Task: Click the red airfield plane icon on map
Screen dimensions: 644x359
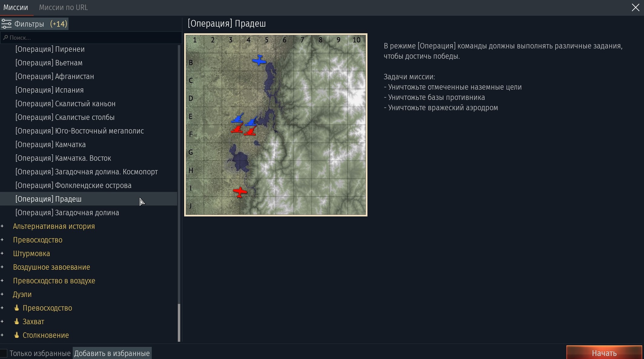Action: 240,192
